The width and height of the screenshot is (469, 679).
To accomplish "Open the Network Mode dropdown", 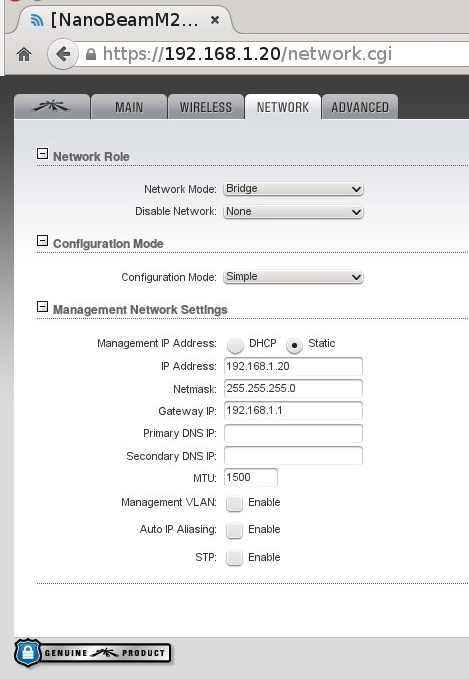I will click(x=293, y=189).
